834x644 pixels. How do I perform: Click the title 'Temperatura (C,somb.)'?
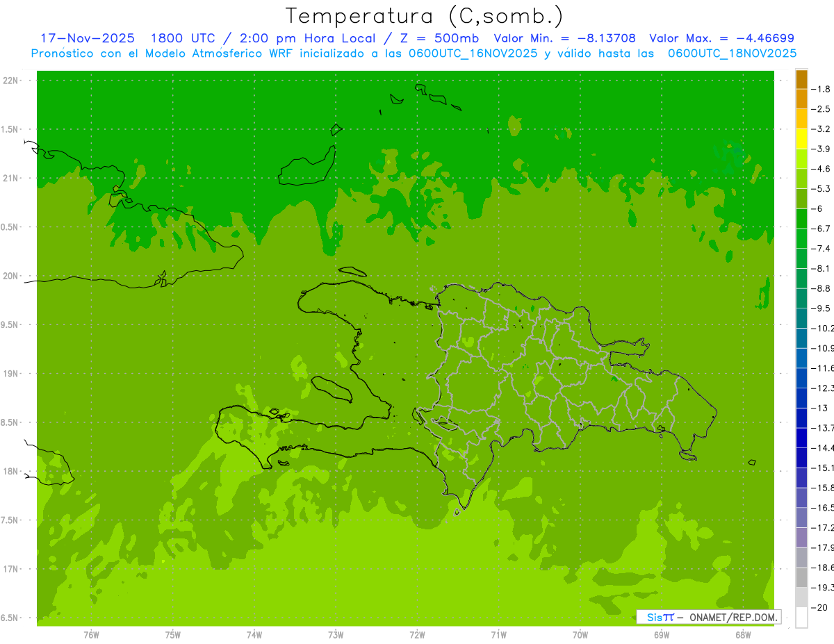point(425,16)
